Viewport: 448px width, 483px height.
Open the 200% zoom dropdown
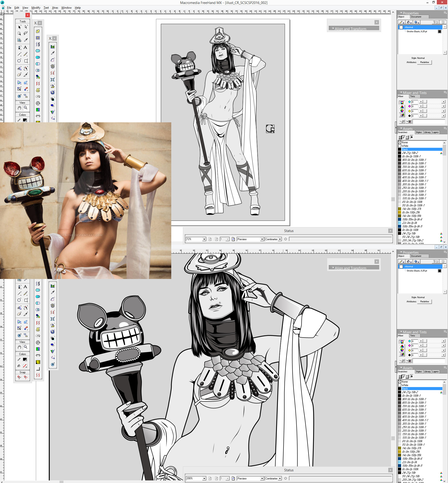pos(204,478)
